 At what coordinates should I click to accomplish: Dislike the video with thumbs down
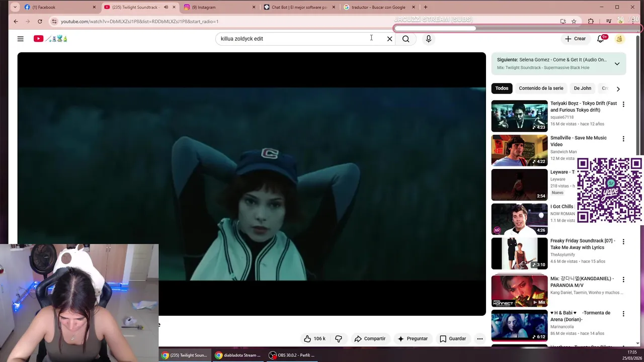[x=339, y=339]
